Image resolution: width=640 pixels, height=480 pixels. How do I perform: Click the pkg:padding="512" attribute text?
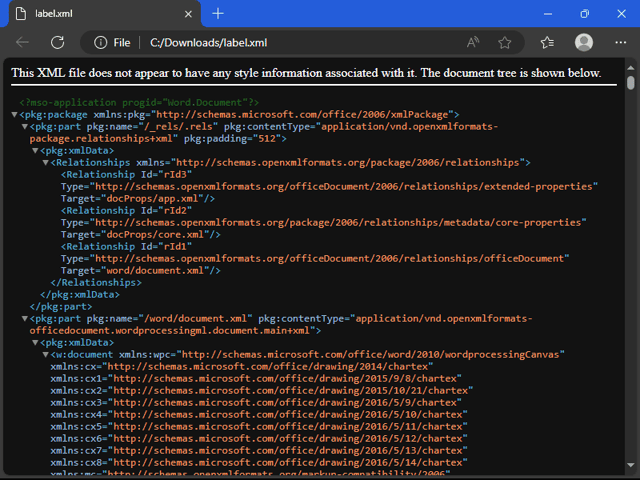coord(232,138)
